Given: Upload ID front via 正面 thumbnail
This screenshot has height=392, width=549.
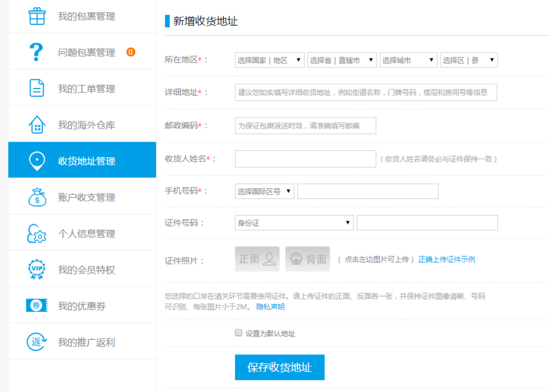Looking at the screenshot, I should [x=257, y=259].
